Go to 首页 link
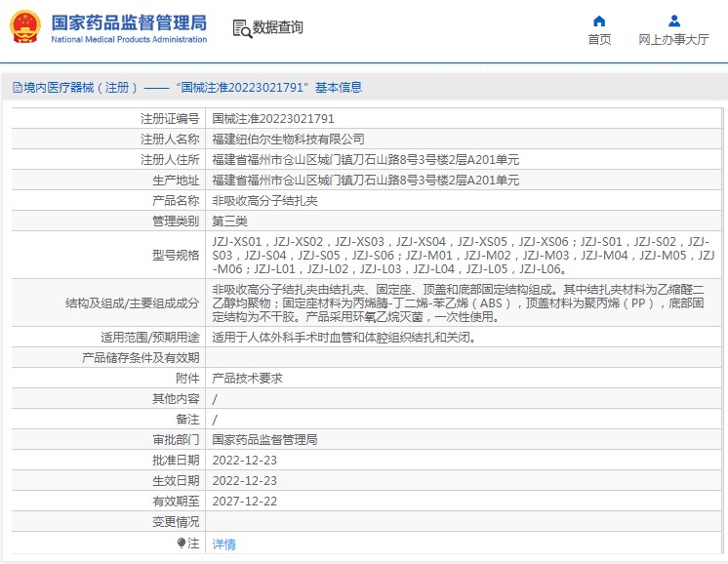Viewport: 728px width, 564px height. [599, 40]
